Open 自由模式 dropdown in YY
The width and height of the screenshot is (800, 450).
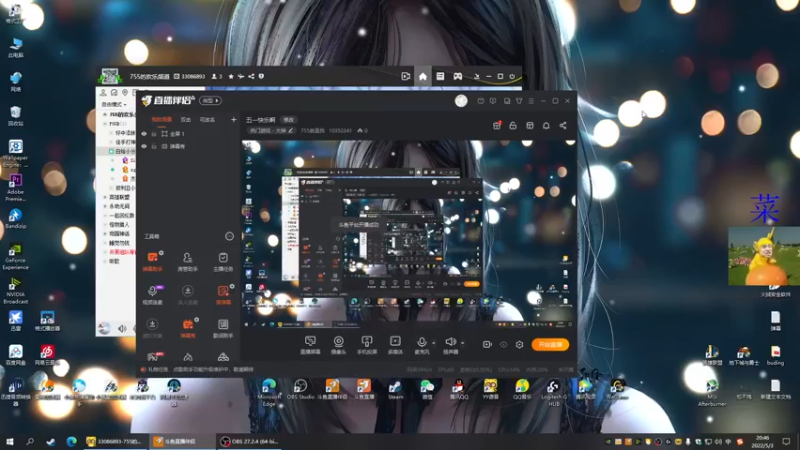(114, 104)
